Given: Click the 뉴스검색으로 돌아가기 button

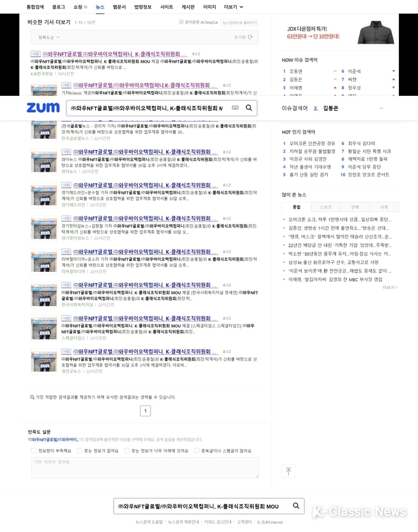Looking at the screenshot, I should click(240, 22).
